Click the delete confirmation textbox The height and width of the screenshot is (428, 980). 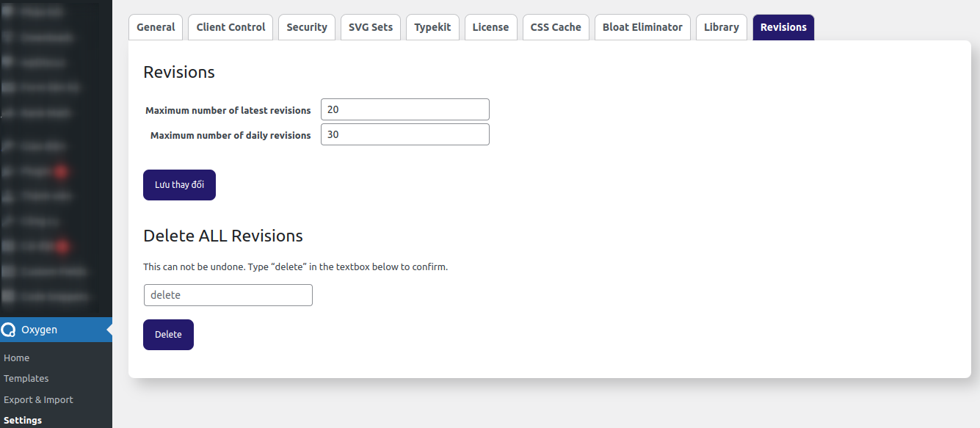pos(228,295)
